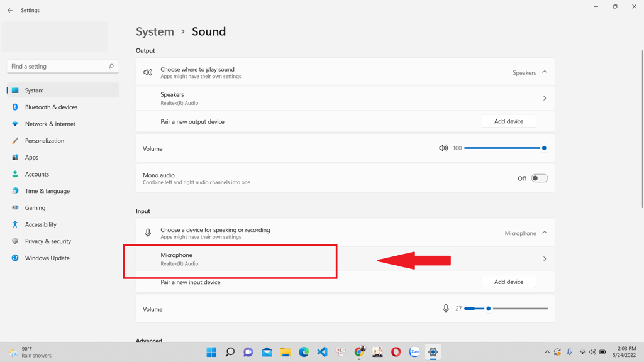Click the Settings gear icon in the taskbar
This screenshot has width=644, height=362.
tap(433, 352)
